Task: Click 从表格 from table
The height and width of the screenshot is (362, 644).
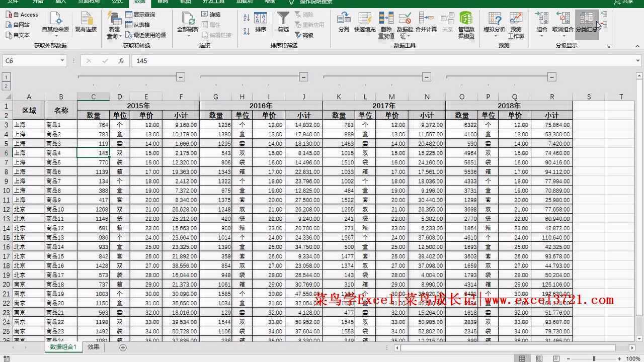Action: [137, 25]
